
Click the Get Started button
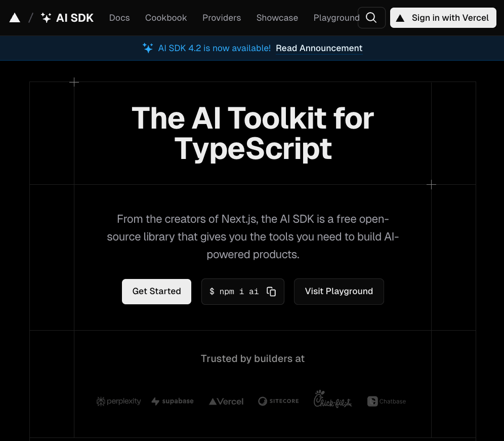tap(156, 292)
